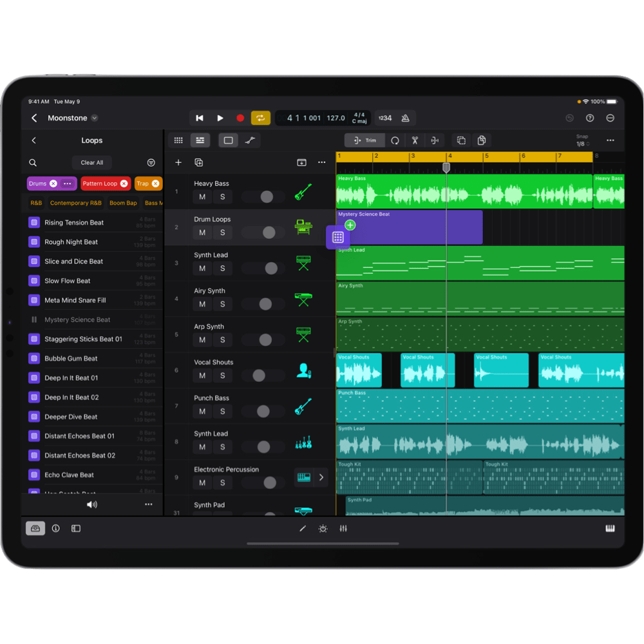This screenshot has height=644, width=644.
Task: Expand the Electronic Percussion track chevron
Action: (321, 477)
